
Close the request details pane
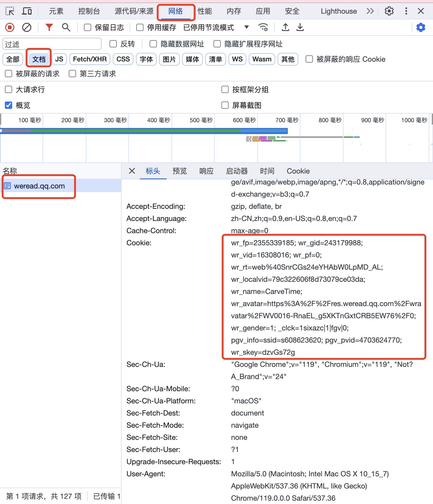pos(132,171)
